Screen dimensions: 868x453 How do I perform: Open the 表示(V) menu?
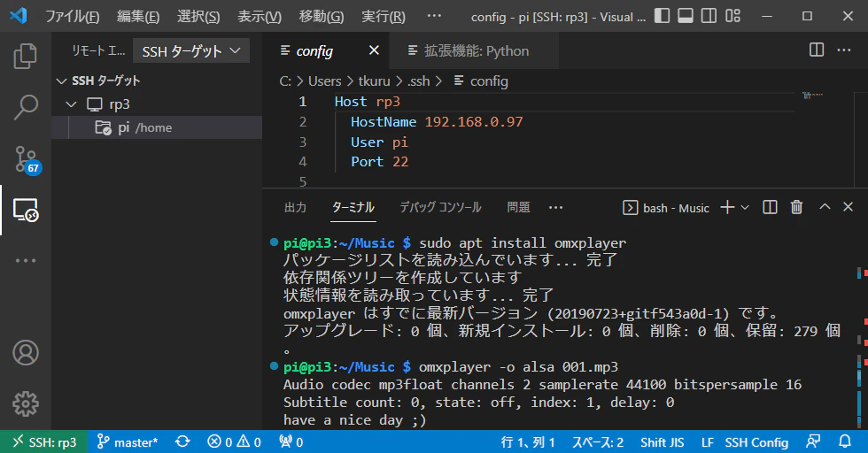pyautogui.click(x=259, y=17)
